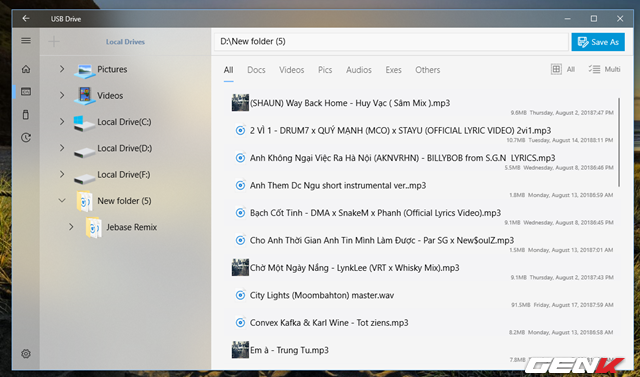
Task: Select Bạch Cốt Tinh - DMA x SnakeM file name
Action: point(375,213)
